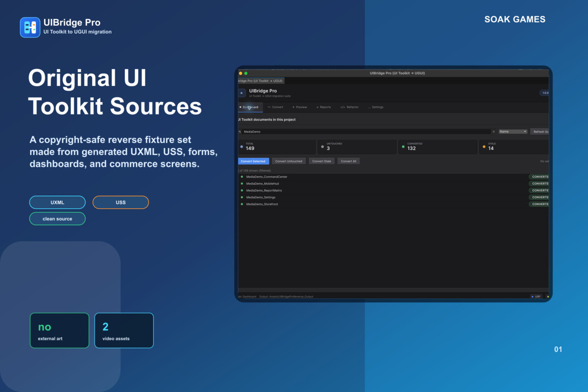
Task: Click the clean source pill tag
Action: click(57, 219)
